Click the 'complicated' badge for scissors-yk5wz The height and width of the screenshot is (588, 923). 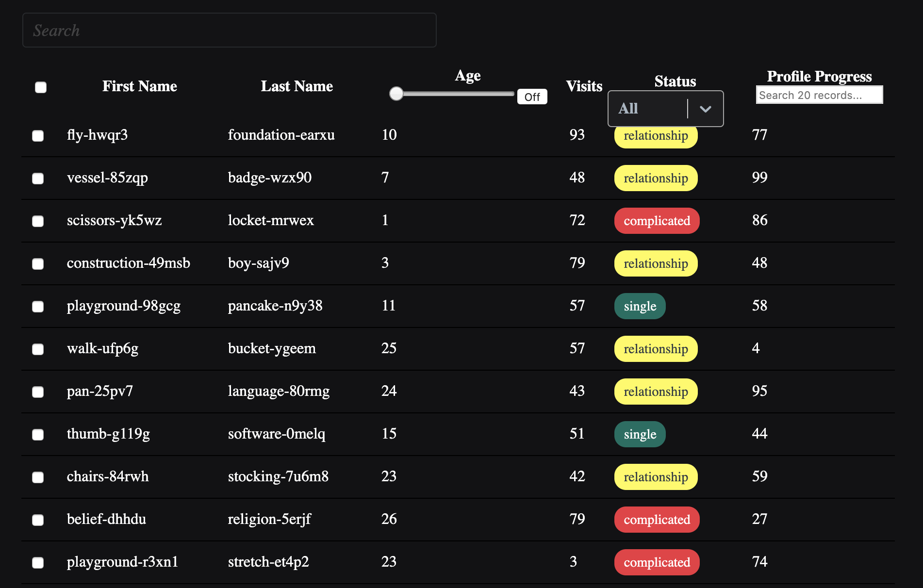(657, 221)
